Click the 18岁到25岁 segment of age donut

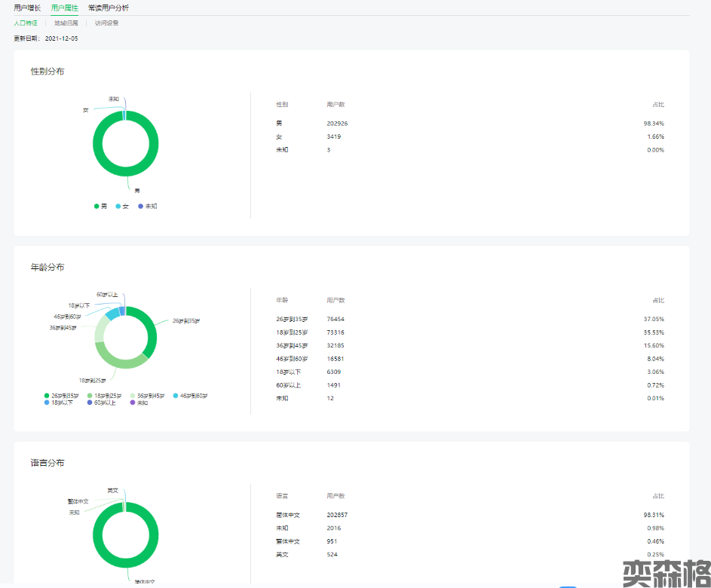tap(119, 363)
